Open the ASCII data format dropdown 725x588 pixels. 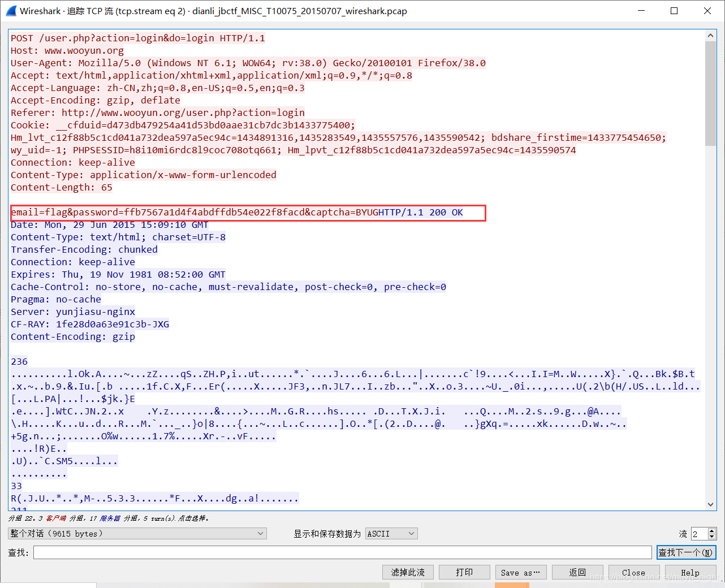[391, 533]
